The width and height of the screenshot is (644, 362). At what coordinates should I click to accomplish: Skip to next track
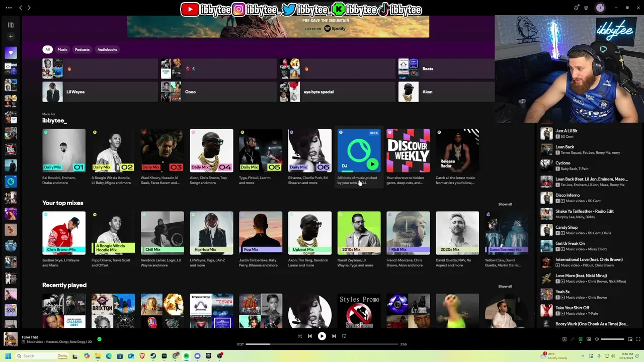[334, 336]
